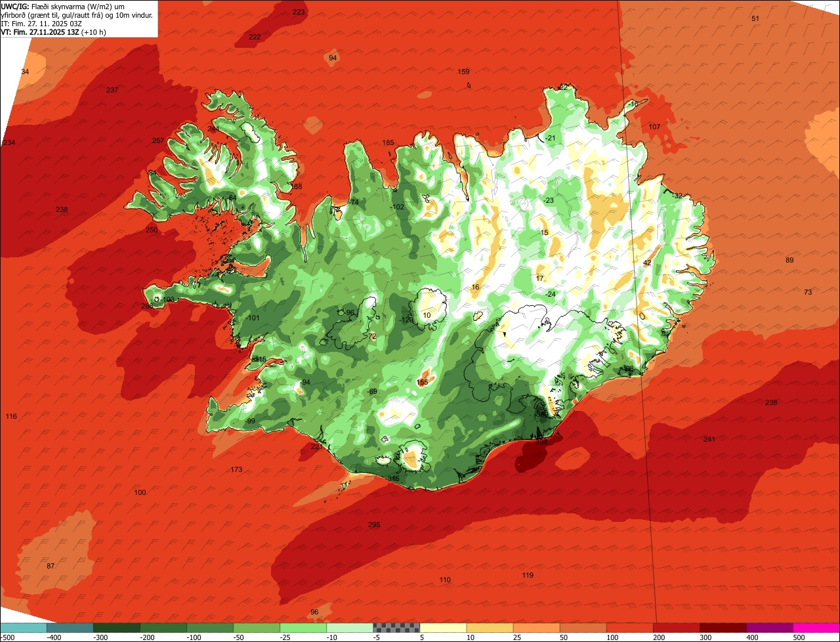The width and height of the screenshot is (840, 642).
Task: Pick the 257 value off the Westfjords
Action: (158, 140)
